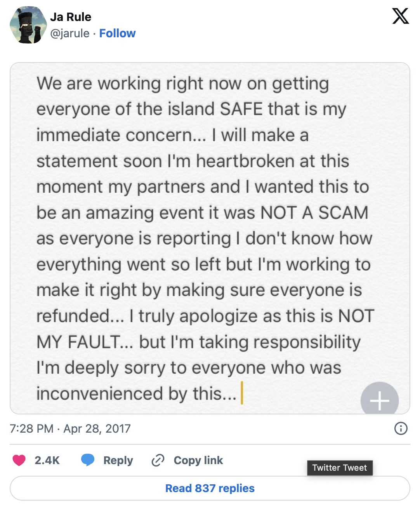Open the Read 837 replies link
This screenshot has height=508, width=420.
(210, 488)
